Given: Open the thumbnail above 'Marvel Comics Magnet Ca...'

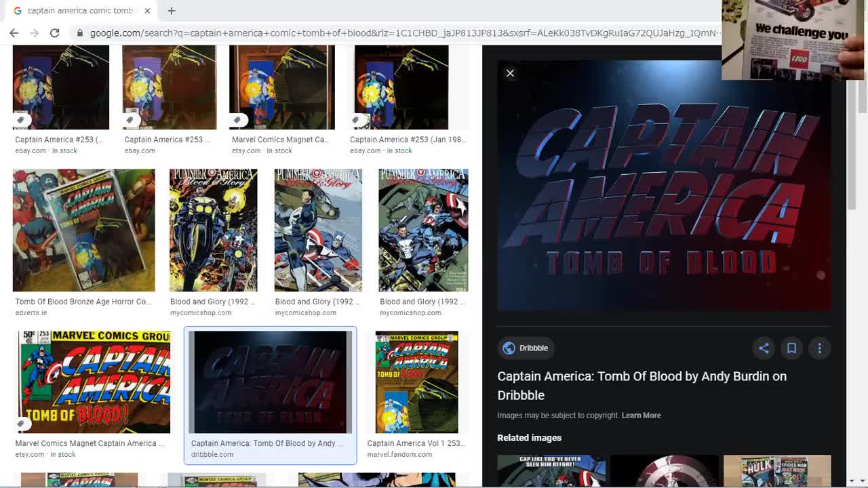Looking at the screenshot, I should point(282,87).
